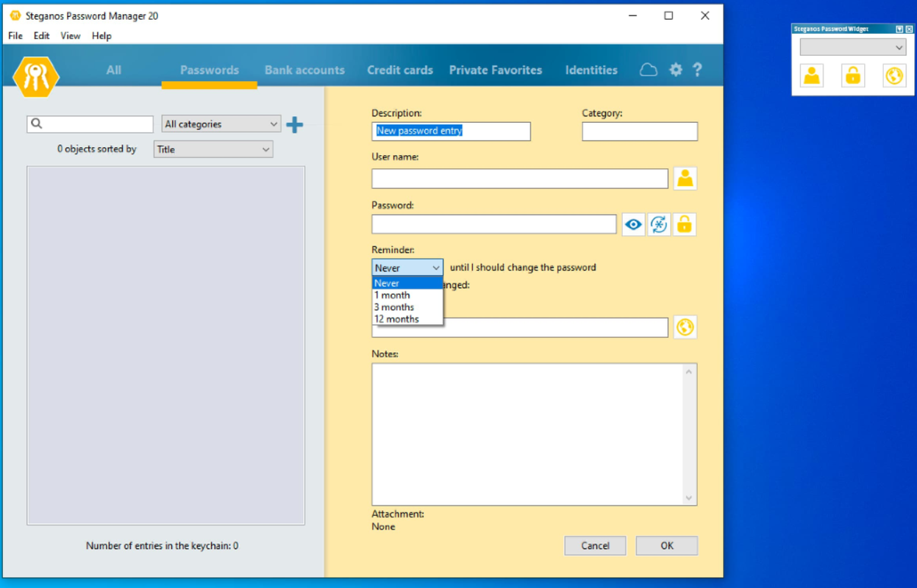
Task: Click the globe icon in the Password Widget
Action: pos(894,76)
